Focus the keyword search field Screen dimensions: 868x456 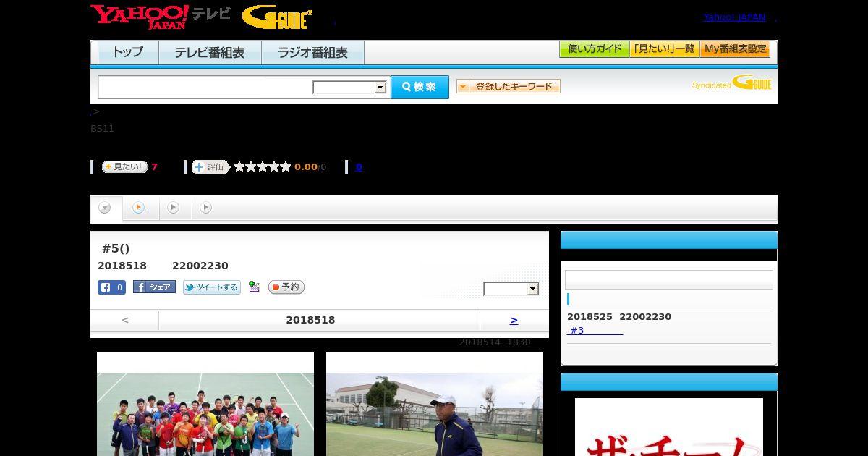(205, 87)
